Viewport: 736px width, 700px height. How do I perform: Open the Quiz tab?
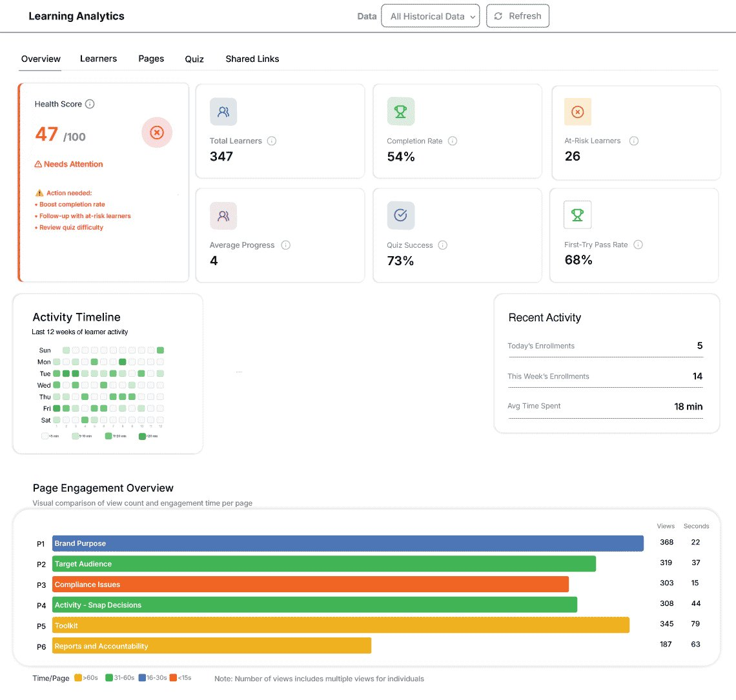(x=194, y=58)
